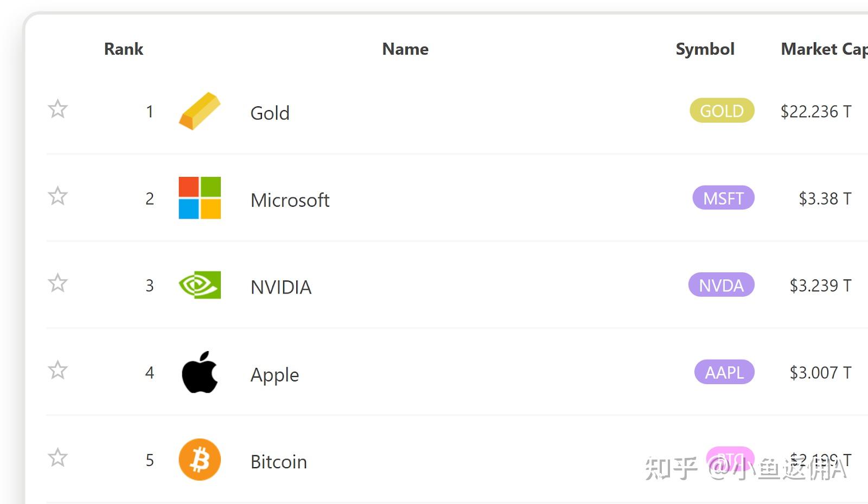This screenshot has width=868, height=504.
Task: Star NVIDIA as a favorite
Action: pyautogui.click(x=58, y=283)
